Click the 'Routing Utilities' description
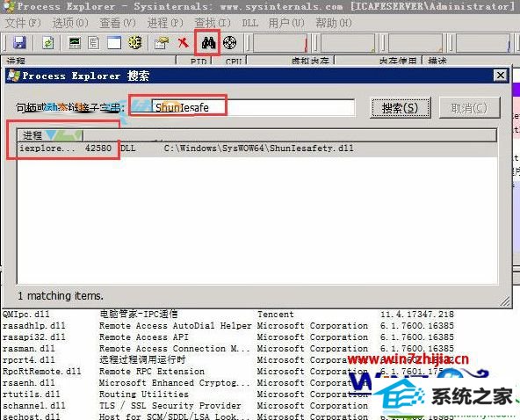Image resolution: width=520 pixels, height=420 pixels. (x=143, y=395)
